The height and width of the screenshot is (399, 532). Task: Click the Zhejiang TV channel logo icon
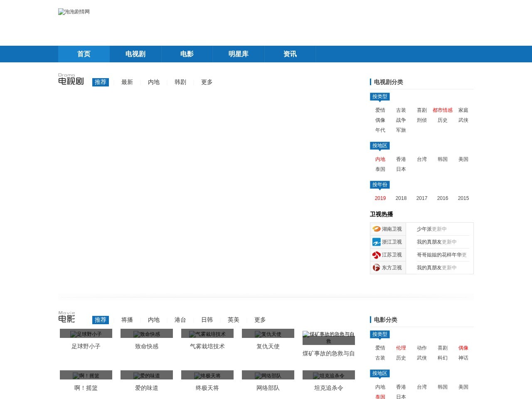point(377,242)
